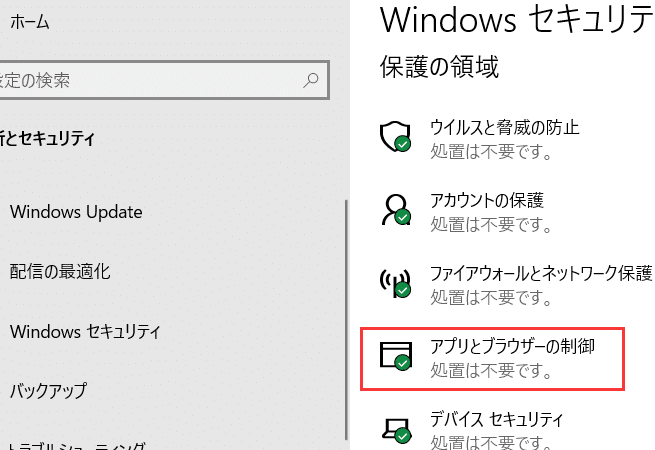The height and width of the screenshot is (450, 655).
Task: Go to ホーム in the sidebar
Action: click(29, 21)
